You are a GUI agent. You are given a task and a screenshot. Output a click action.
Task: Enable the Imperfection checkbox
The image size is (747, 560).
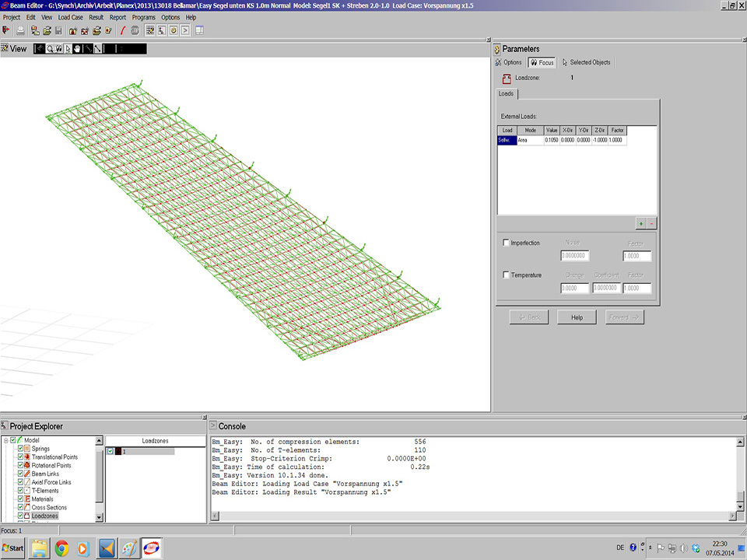(507, 243)
